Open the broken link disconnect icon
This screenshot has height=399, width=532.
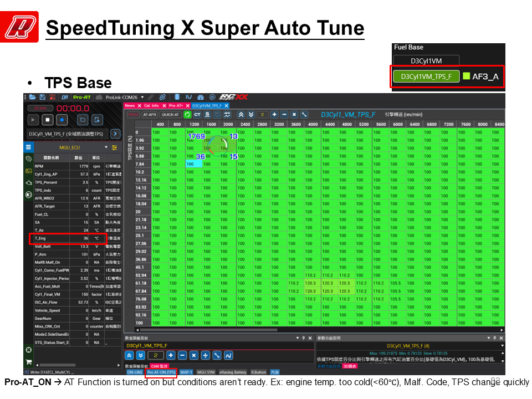162,97
